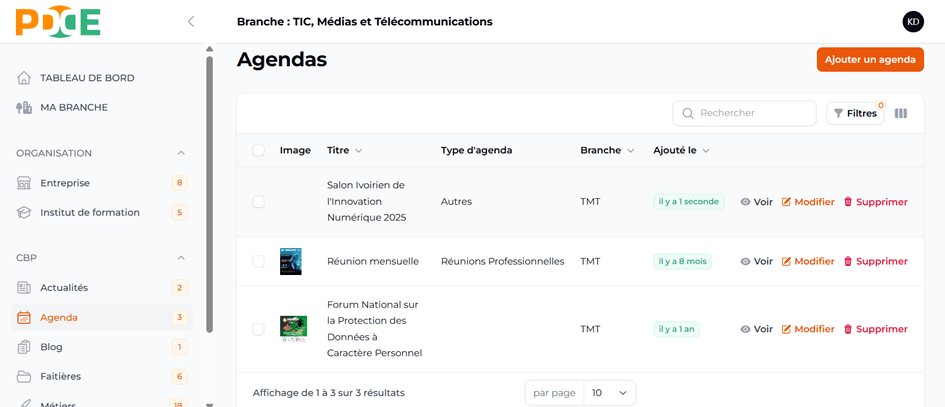Open the Blog menu item
Screen dimensions: 945x407
tap(52, 347)
